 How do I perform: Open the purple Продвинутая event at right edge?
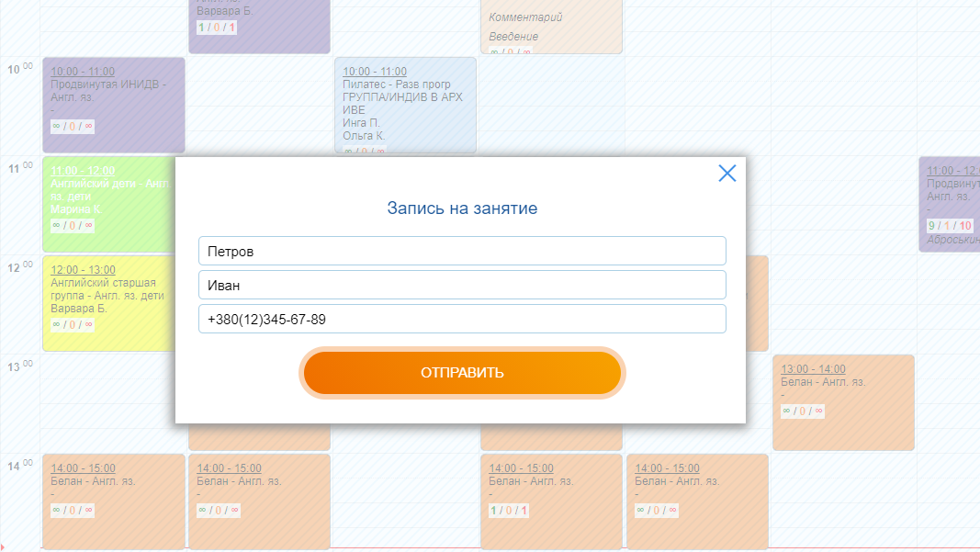(951, 204)
